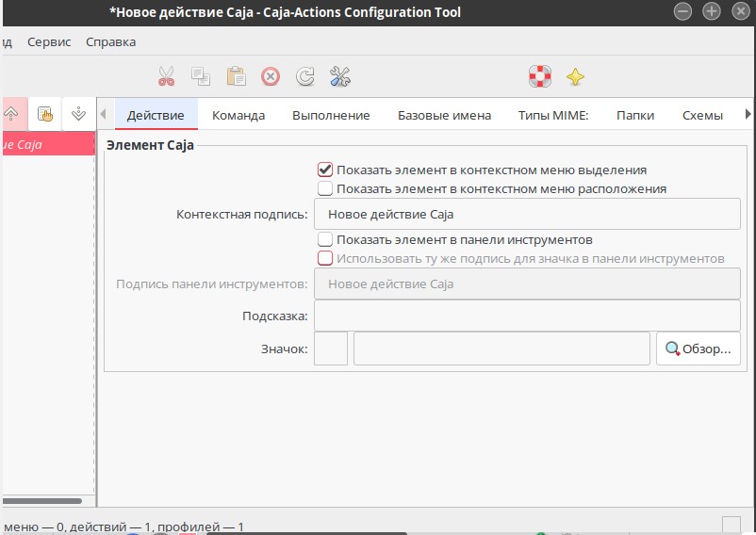
Task: Close the Caja-Actions window
Action: point(741,11)
